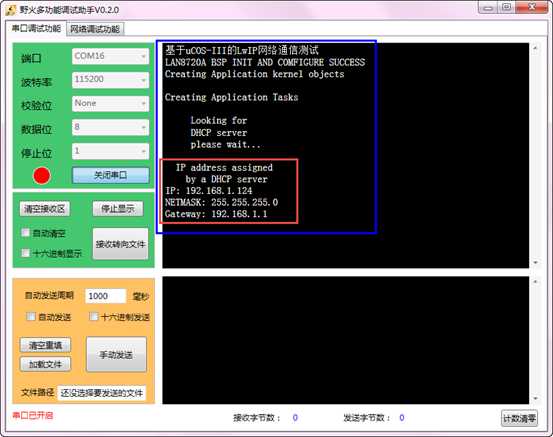553x437 pixels.
Task: Click the 自动发送周期 1000 input field
Action: [105, 296]
